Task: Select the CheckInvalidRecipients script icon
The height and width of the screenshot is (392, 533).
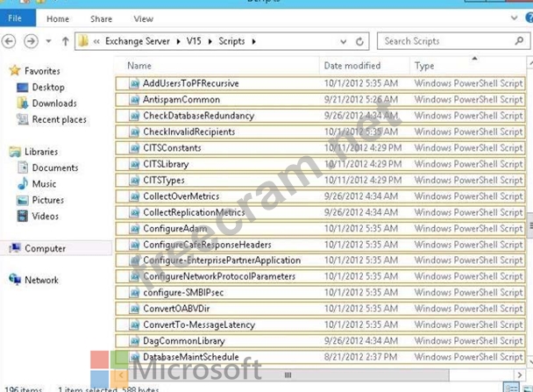Action: click(x=135, y=132)
